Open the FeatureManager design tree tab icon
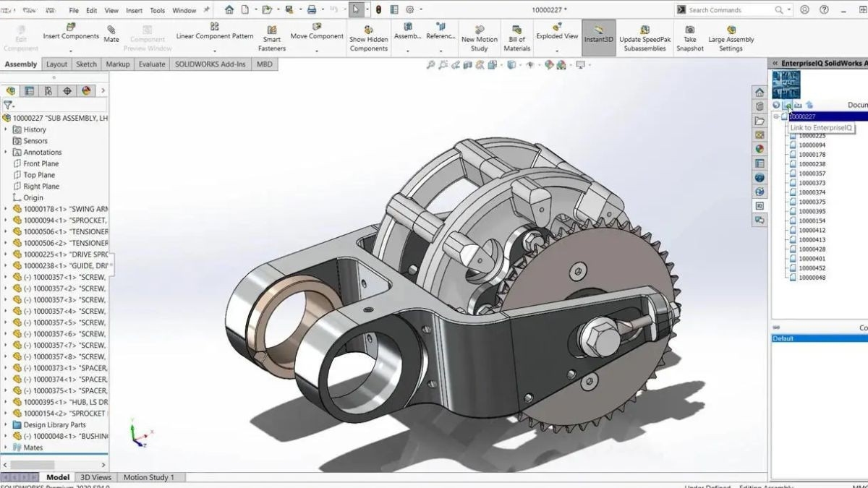 pos(11,90)
